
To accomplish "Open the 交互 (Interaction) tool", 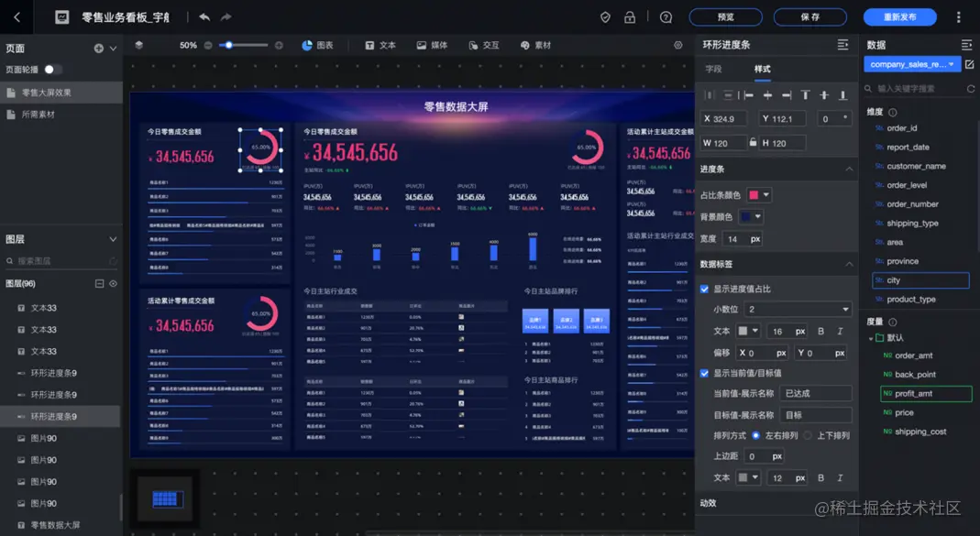I will 485,44.
